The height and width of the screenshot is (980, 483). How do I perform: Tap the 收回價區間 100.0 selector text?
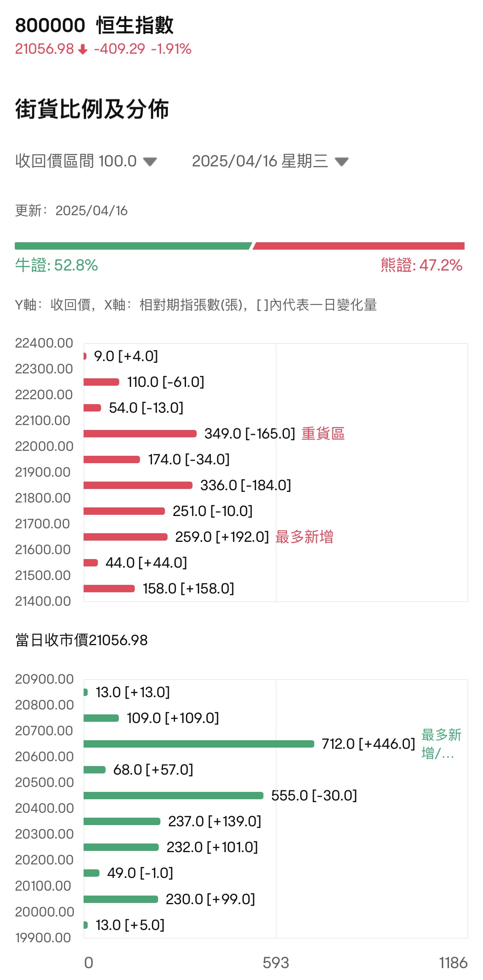click(76, 161)
